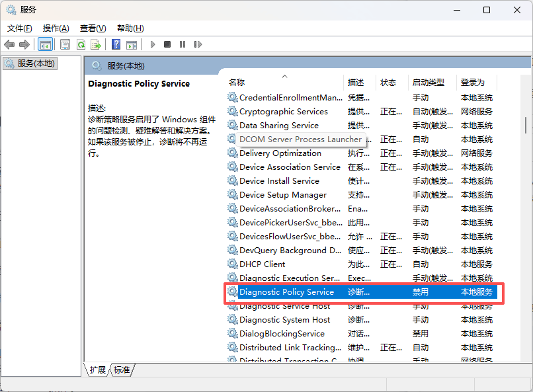Open the Properties toolbar icon
Image resolution: width=533 pixels, height=392 pixels.
pyautogui.click(x=65, y=44)
